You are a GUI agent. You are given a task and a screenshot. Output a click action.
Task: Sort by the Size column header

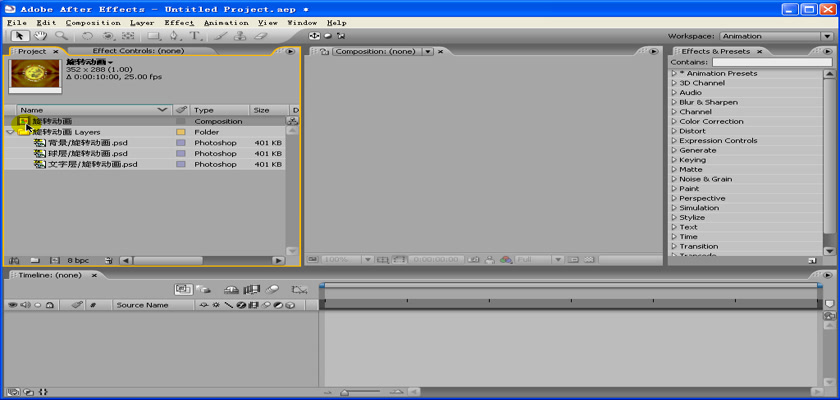(268, 110)
